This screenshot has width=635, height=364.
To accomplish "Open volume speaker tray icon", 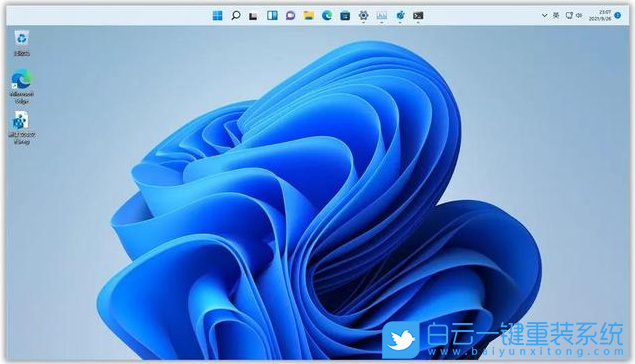I will (579, 15).
